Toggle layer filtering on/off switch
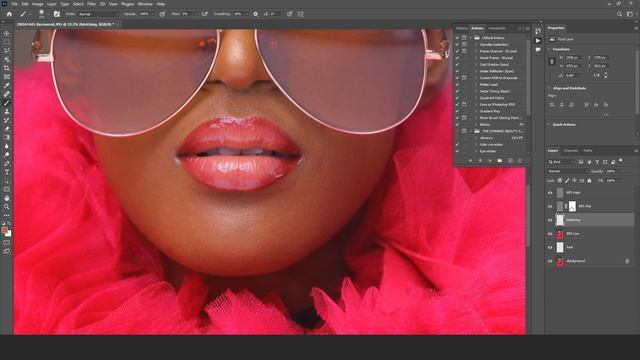The height and width of the screenshot is (360, 640). click(x=621, y=161)
